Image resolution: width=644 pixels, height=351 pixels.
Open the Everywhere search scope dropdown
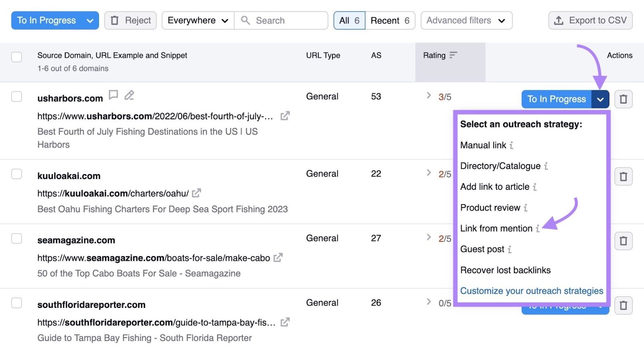[198, 21]
